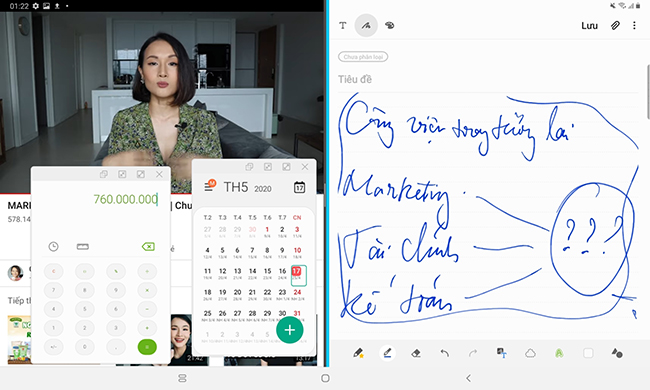Attach a file with paperclip icon
Image resolution: width=650 pixels, height=390 pixels.
click(615, 25)
